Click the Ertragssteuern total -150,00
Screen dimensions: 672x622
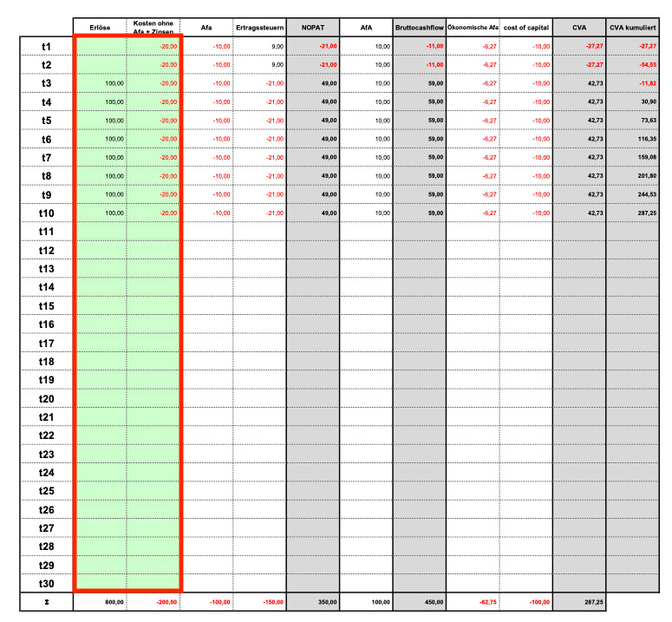point(273,602)
